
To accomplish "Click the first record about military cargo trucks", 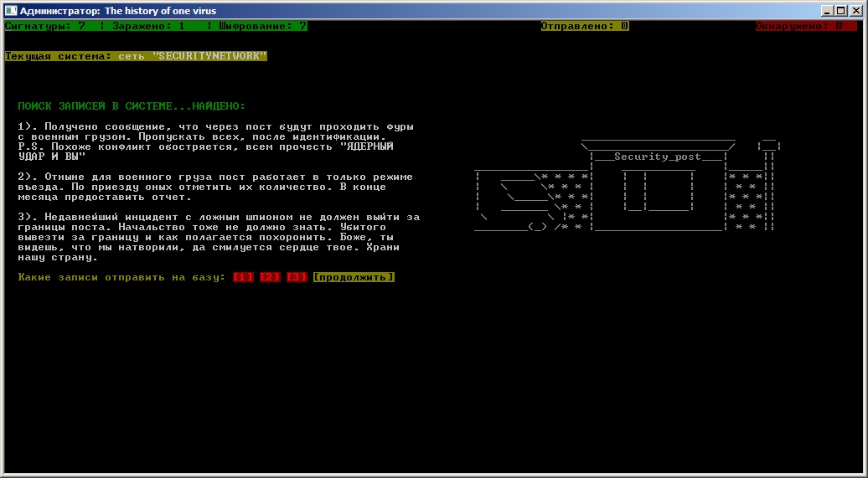I will [x=218, y=141].
